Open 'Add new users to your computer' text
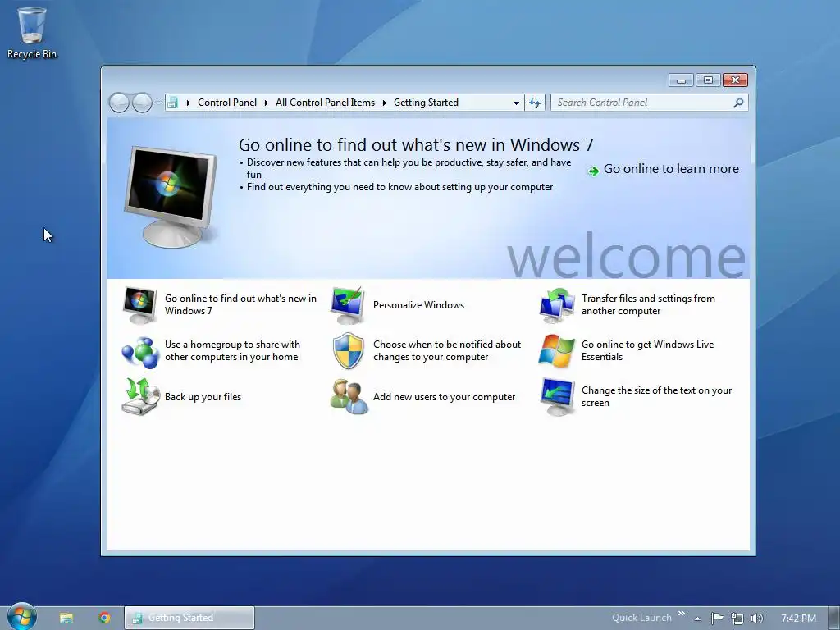Screen dimensions: 840x630 444,397
